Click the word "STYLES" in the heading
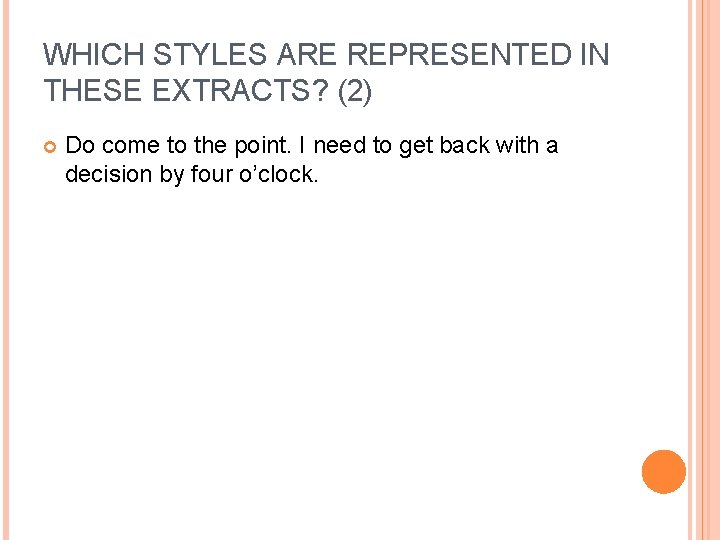The width and height of the screenshot is (720, 540). pos(209,54)
